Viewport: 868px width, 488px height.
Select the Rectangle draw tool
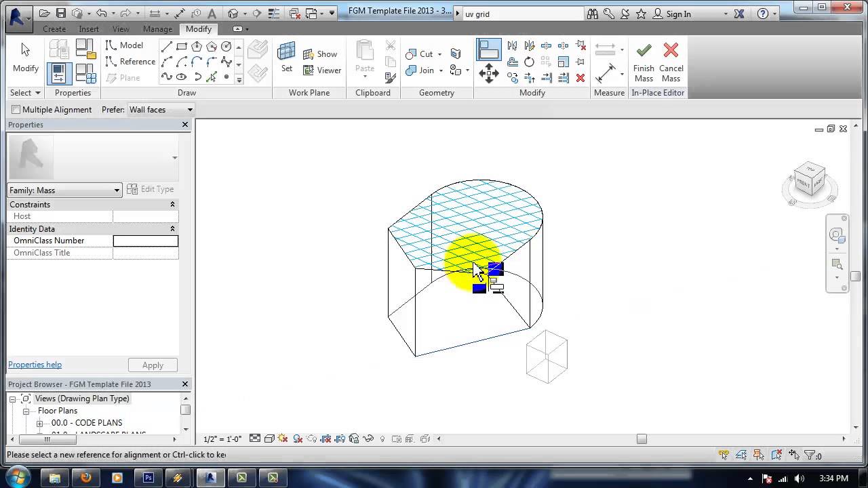tap(182, 46)
